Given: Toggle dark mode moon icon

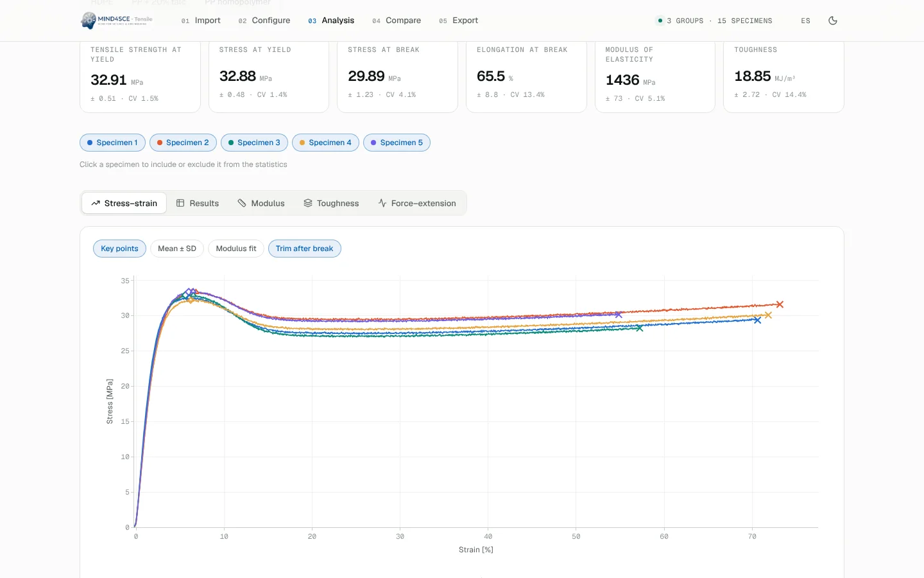Looking at the screenshot, I should pos(833,21).
